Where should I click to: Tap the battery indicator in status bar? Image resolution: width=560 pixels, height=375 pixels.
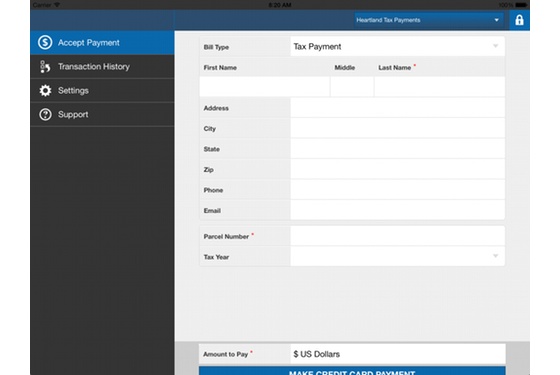tap(521, 5)
